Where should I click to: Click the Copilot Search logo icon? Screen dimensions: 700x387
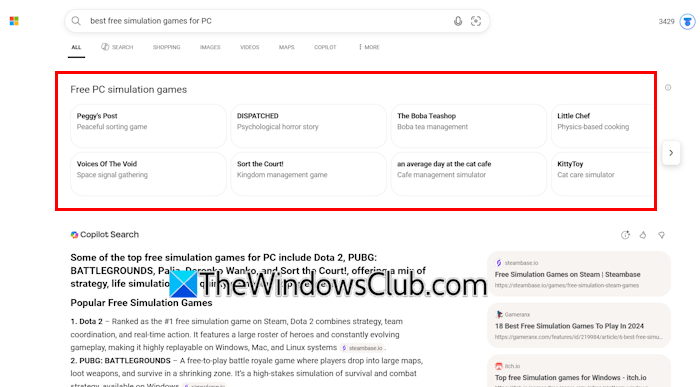(74, 235)
